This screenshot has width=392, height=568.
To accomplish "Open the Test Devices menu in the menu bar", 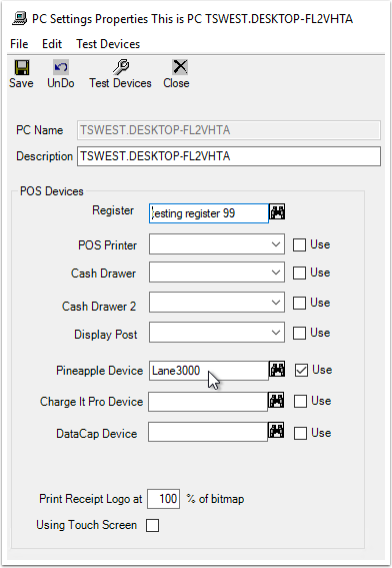I will point(108,44).
